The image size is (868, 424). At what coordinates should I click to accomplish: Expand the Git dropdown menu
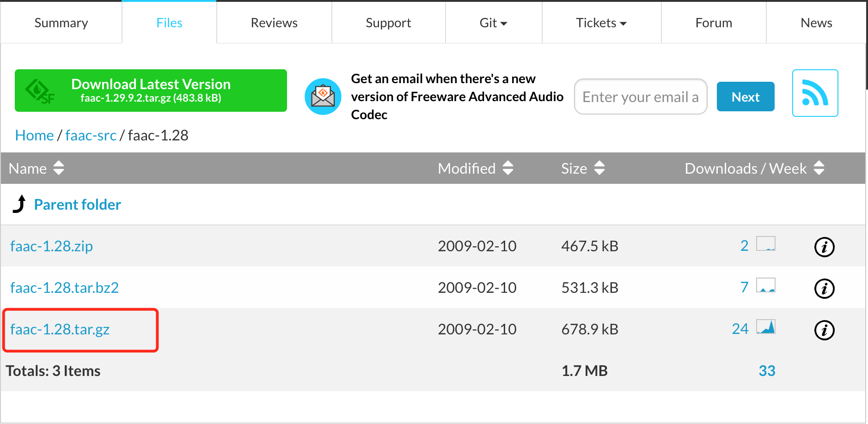point(493,23)
